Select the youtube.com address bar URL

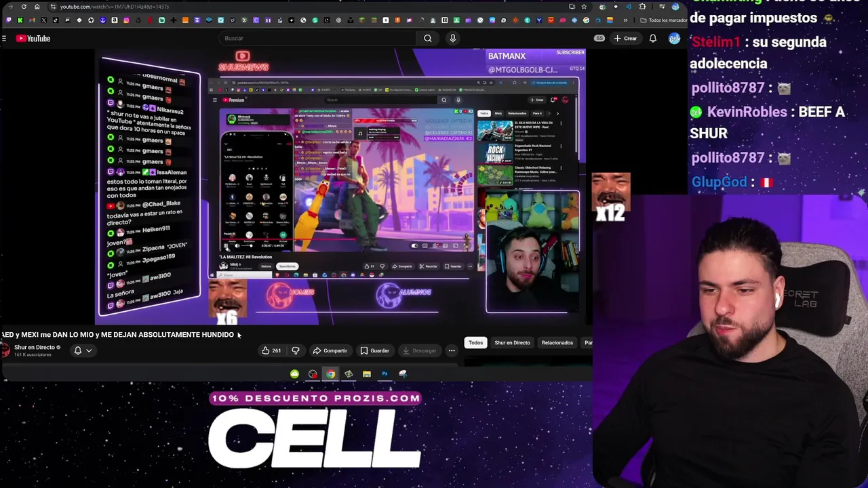(114, 7)
